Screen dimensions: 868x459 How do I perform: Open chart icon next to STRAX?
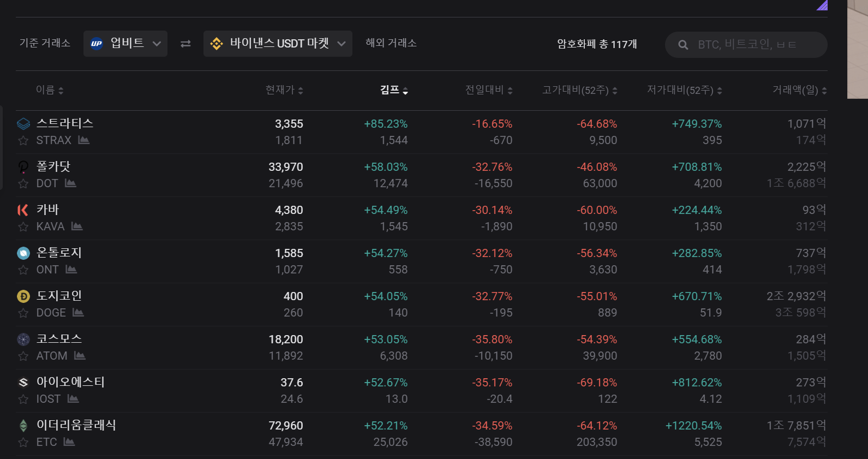coord(83,140)
